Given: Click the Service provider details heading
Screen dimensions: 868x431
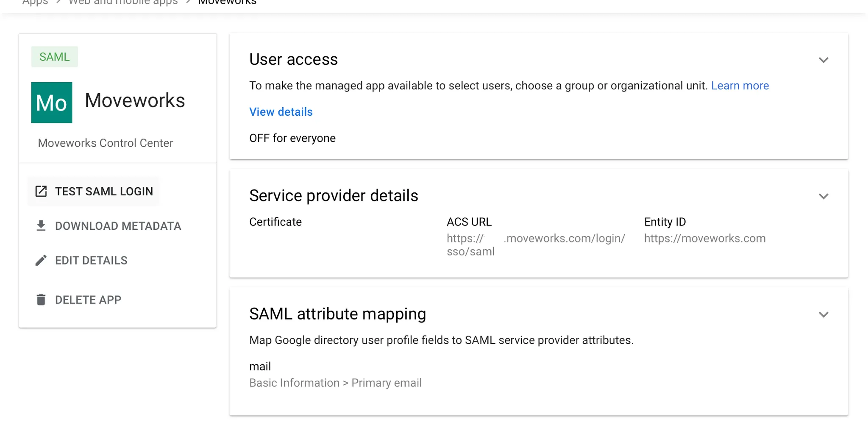Looking at the screenshot, I should (x=334, y=196).
